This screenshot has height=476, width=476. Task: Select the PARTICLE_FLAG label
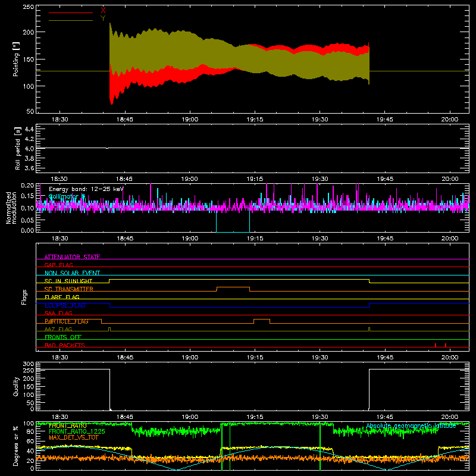67,321
